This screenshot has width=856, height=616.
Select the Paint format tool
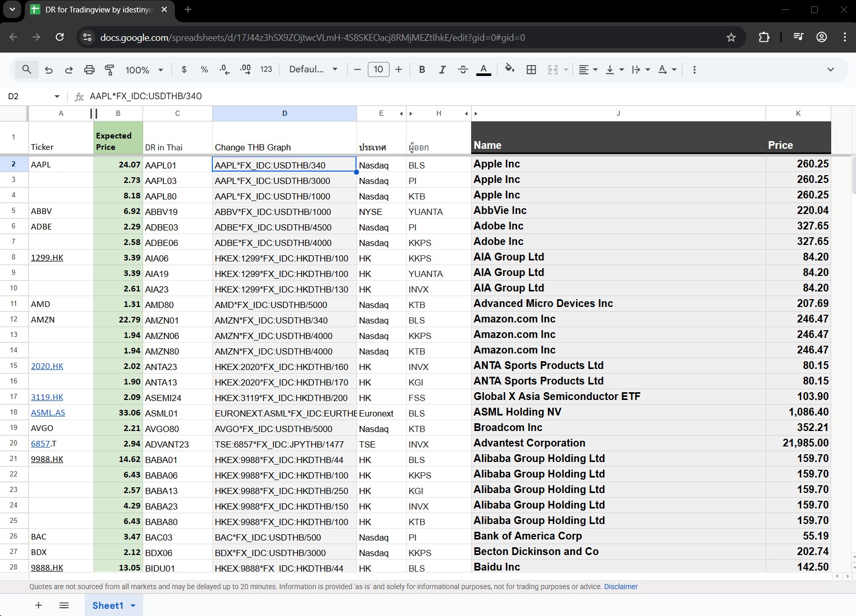tap(110, 70)
